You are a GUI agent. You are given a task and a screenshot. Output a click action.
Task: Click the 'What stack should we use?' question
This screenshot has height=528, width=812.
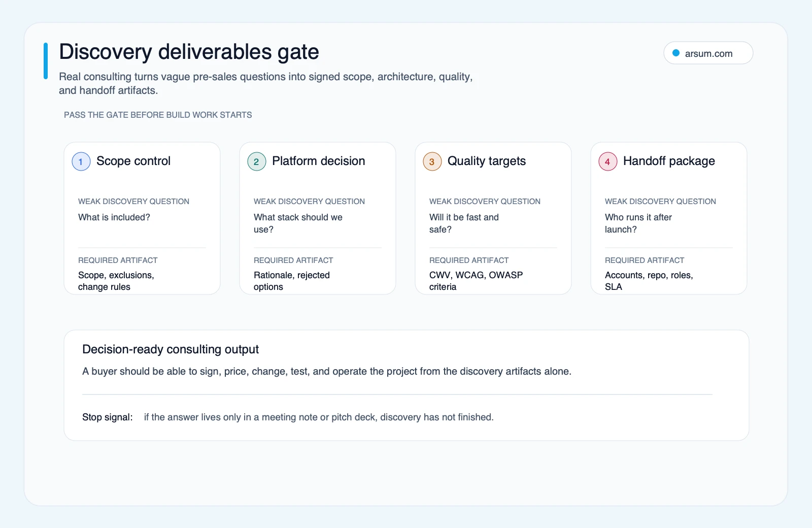click(x=298, y=223)
